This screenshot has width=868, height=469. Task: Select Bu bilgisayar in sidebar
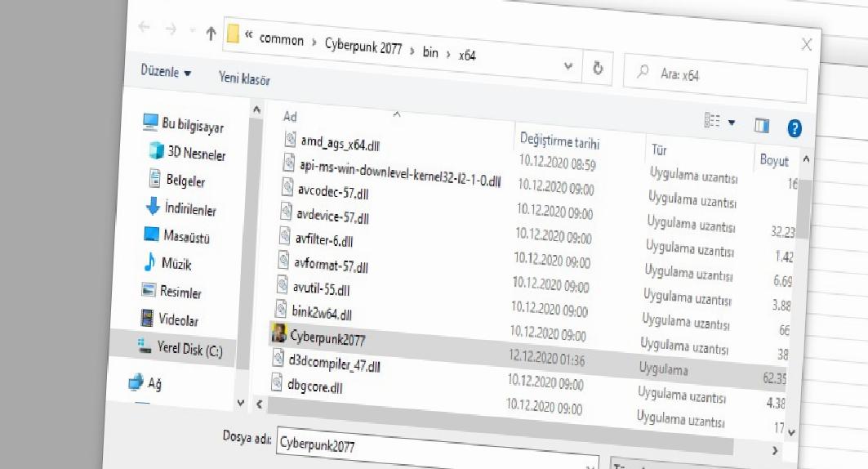click(x=193, y=126)
